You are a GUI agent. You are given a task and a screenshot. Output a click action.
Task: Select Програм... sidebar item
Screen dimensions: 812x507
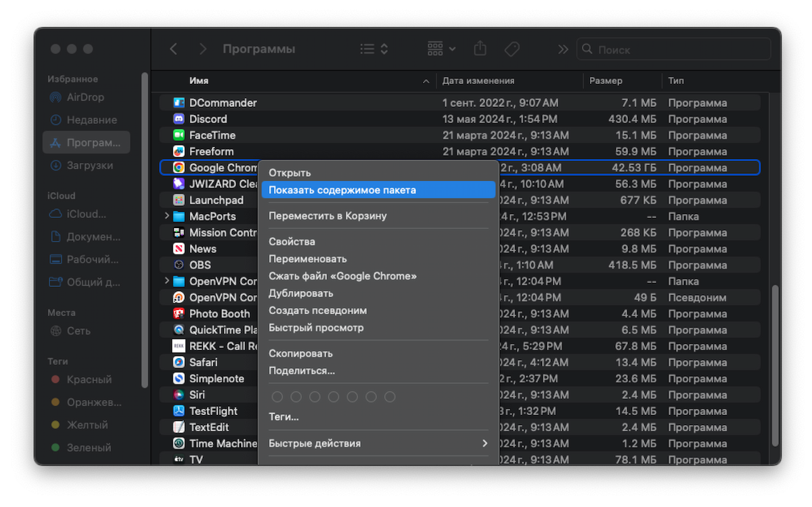tap(86, 143)
